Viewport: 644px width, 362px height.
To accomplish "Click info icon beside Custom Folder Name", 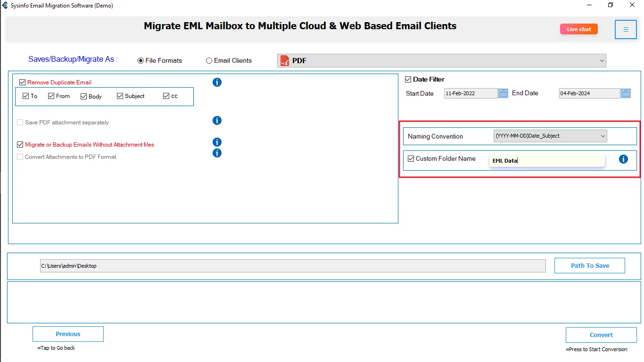I will point(623,159).
